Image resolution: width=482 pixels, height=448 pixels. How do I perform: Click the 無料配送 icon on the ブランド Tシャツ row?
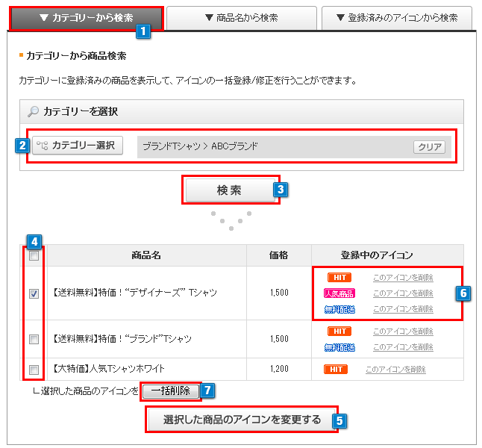click(339, 347)
